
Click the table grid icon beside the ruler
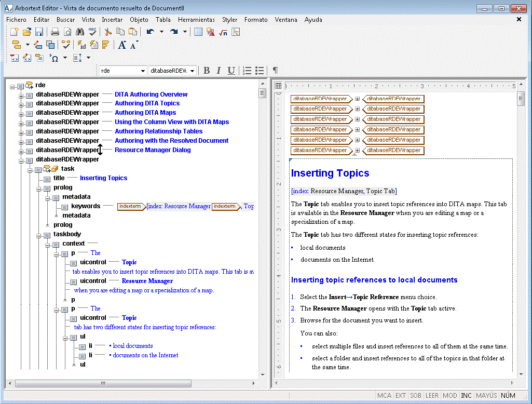[278, 86]
